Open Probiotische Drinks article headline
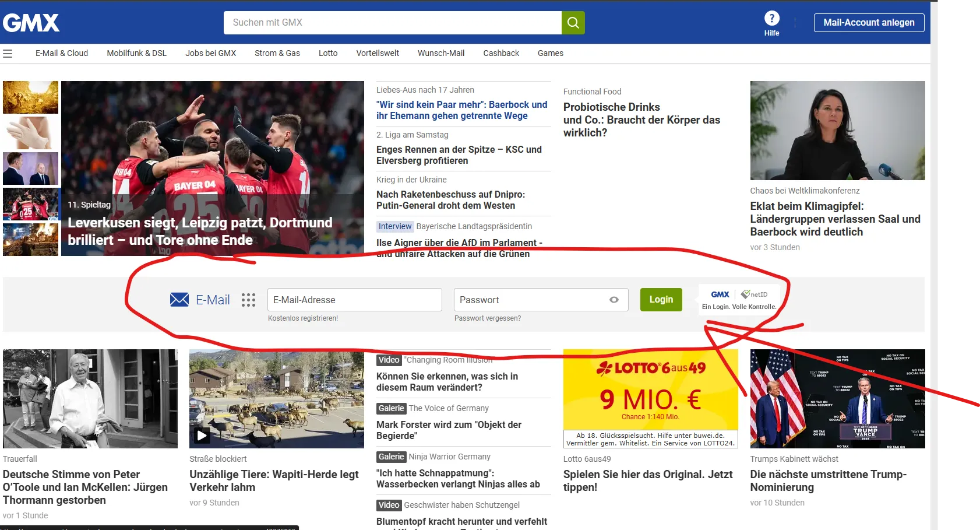 [642, 120]
